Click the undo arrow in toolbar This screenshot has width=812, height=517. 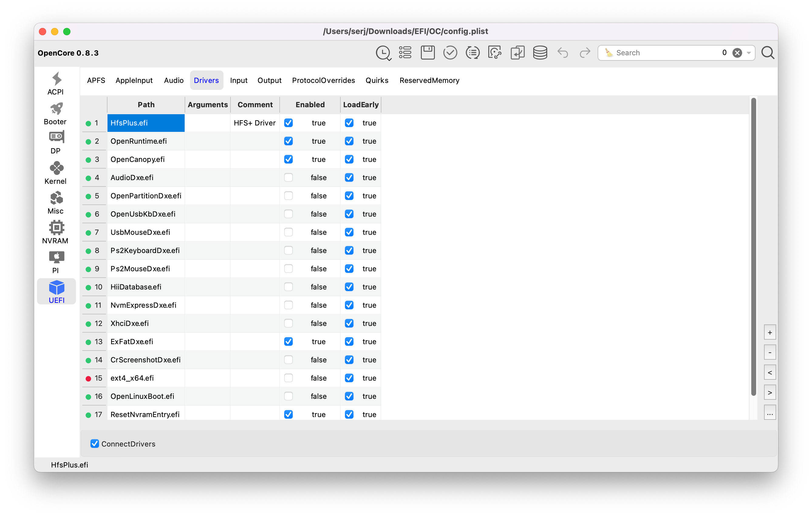(562, 53)
